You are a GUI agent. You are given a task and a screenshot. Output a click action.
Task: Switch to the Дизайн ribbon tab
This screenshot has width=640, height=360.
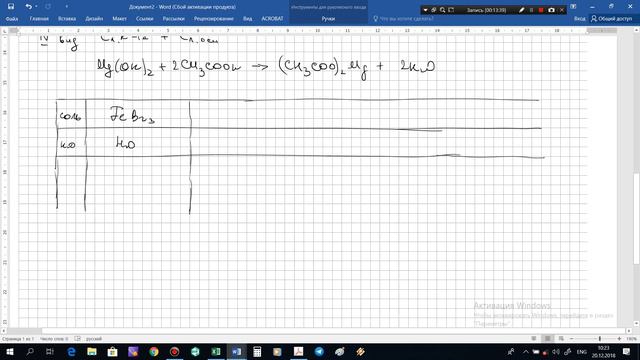pyautogui.click(x=94, y=18)
